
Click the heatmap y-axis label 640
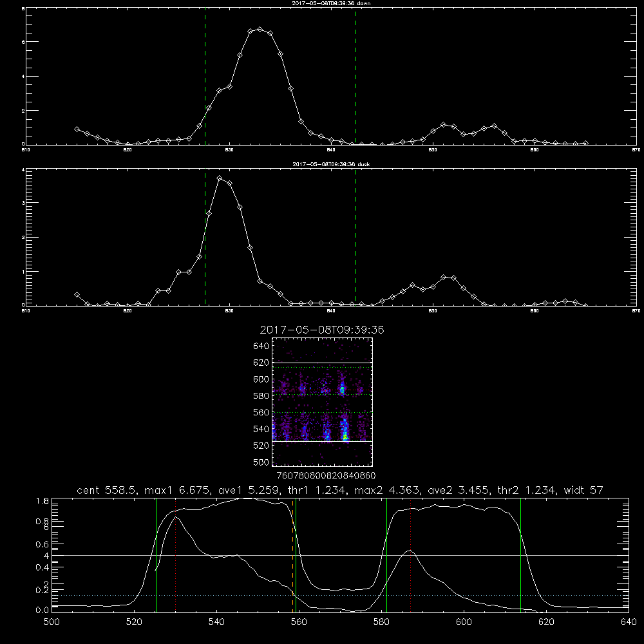261,346
